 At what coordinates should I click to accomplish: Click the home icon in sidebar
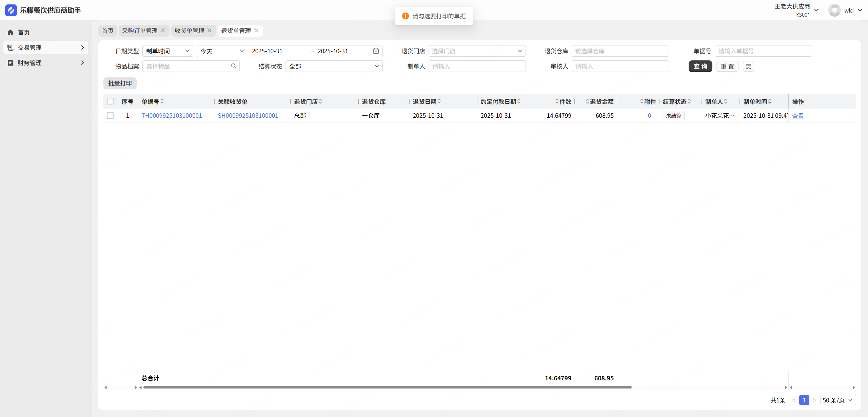click(11, 32)
